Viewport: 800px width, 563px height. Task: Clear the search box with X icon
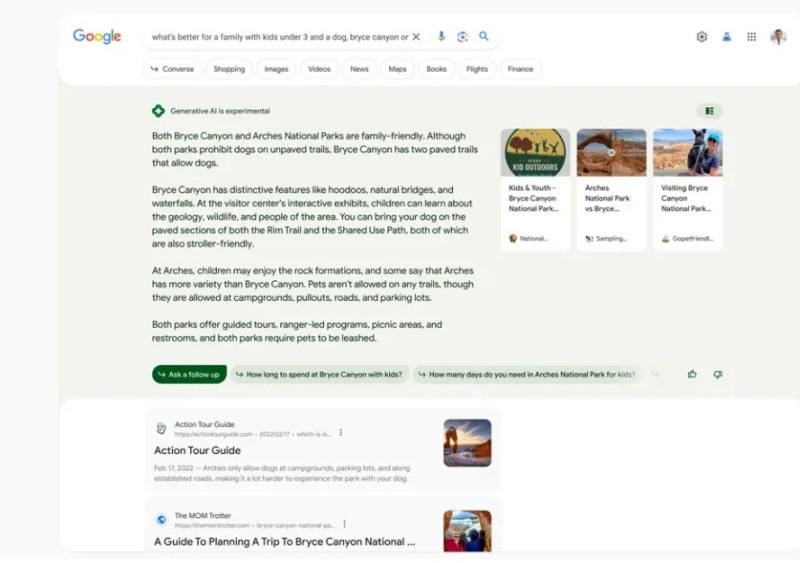click(x=416, y=37)
